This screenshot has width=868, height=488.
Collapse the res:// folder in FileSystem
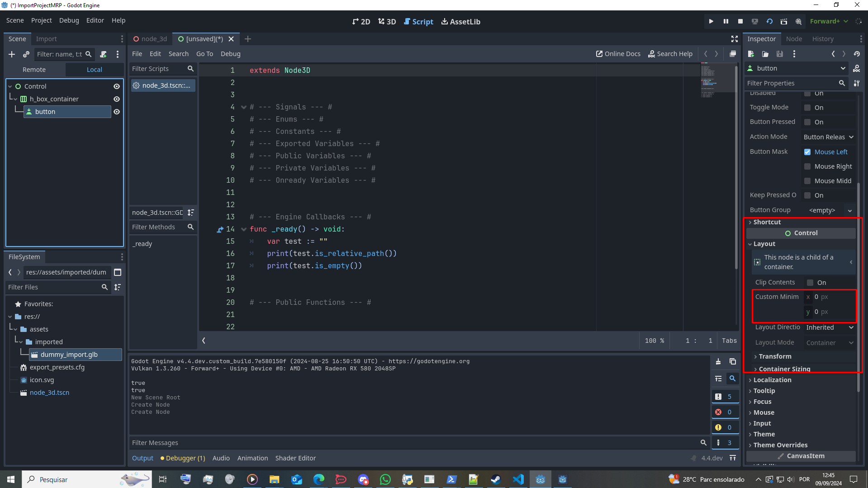[x=10, y=317]
